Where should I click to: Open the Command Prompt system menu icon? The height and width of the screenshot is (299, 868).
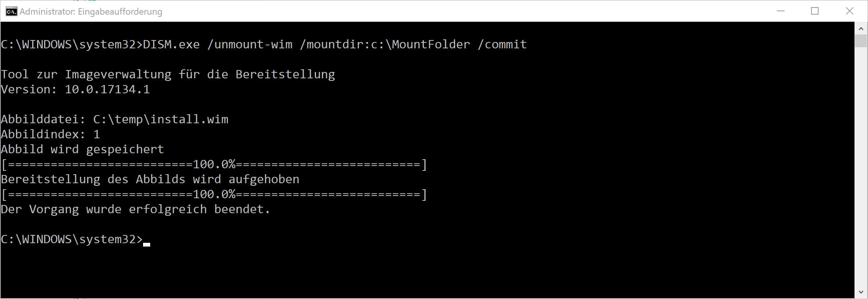11,12
